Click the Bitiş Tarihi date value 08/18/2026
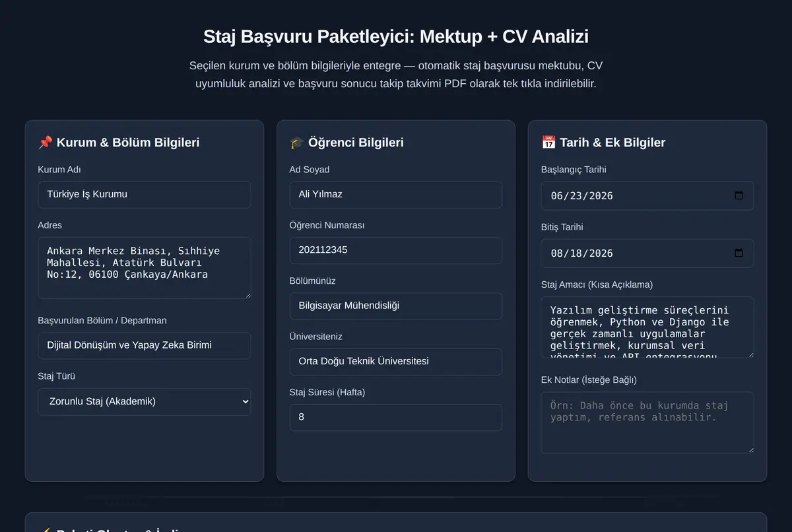792x532 pixels. [582, 253]
